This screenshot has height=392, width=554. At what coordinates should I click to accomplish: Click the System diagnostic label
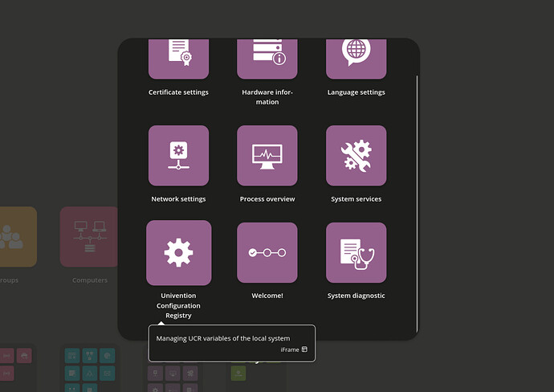click(356, 296)
